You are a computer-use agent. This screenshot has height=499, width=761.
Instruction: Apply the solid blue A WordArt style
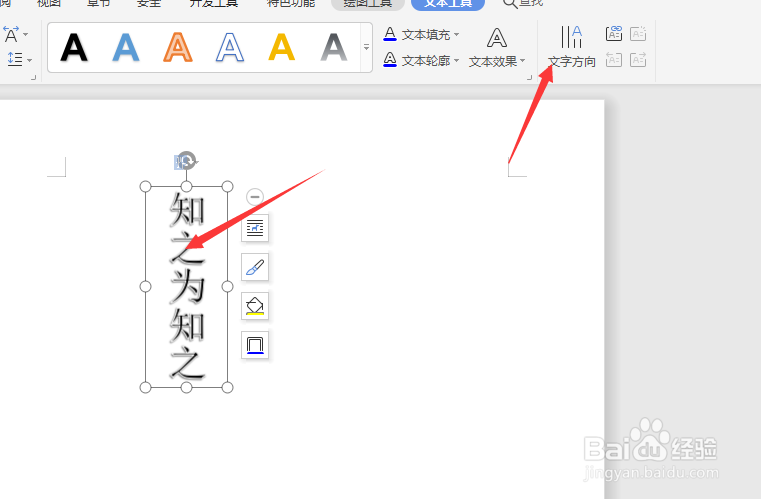126,48
